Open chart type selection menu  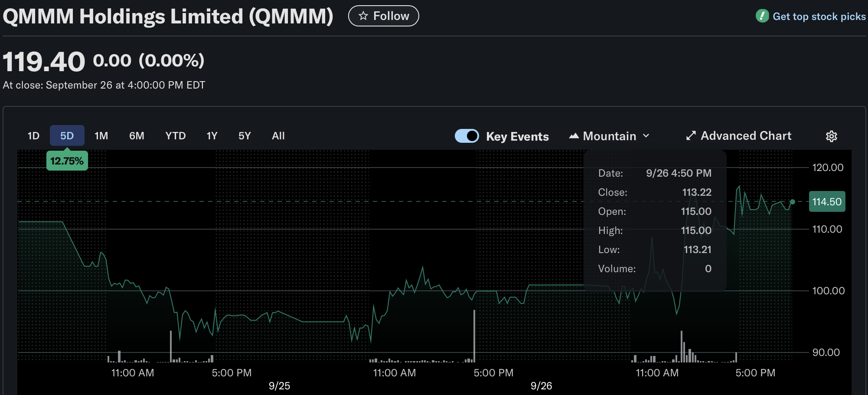(x=609, y=136)
